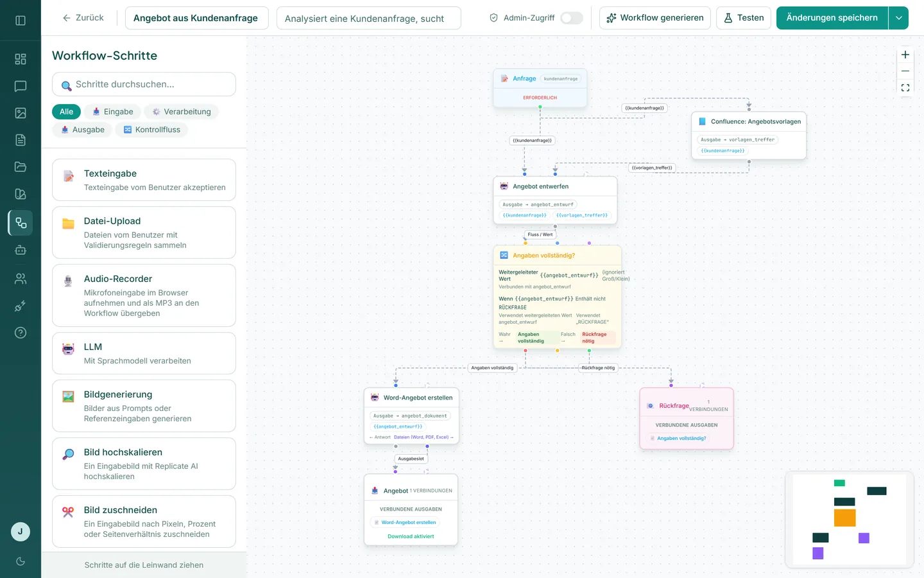Open the users icon in sidebar
Image resolution: width=924 pixels, height=578 pixels.
point(21,279)
